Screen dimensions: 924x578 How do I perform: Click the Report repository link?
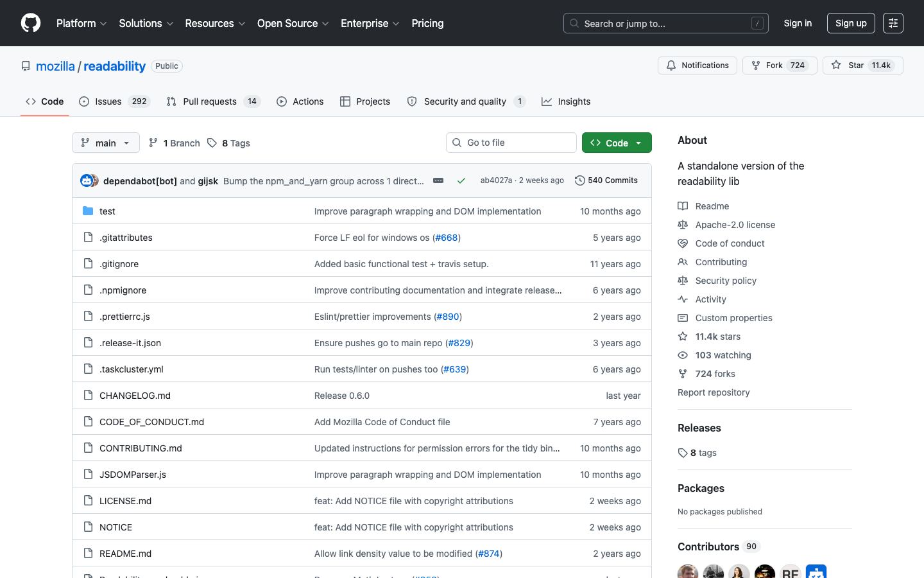714,392
